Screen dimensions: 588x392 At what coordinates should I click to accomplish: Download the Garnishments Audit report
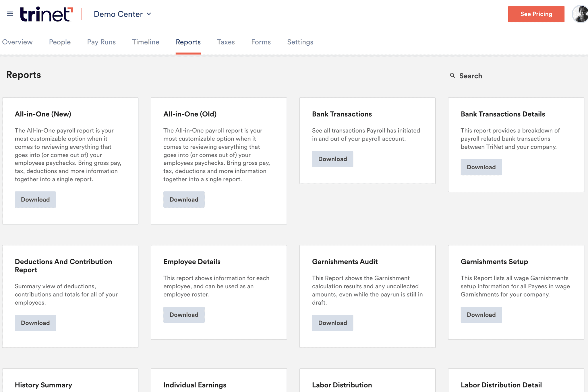tap(332, 323)
